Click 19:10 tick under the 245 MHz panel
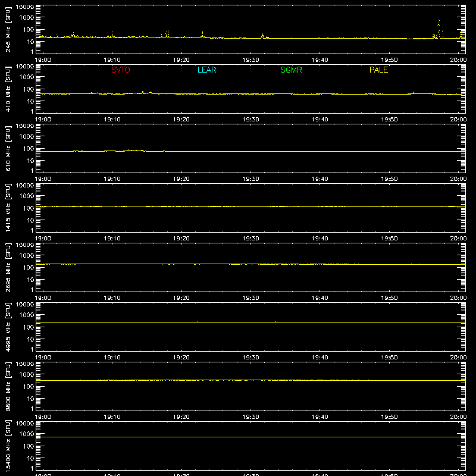The height and width of the screenshot is (476, 476). (112, 60)
